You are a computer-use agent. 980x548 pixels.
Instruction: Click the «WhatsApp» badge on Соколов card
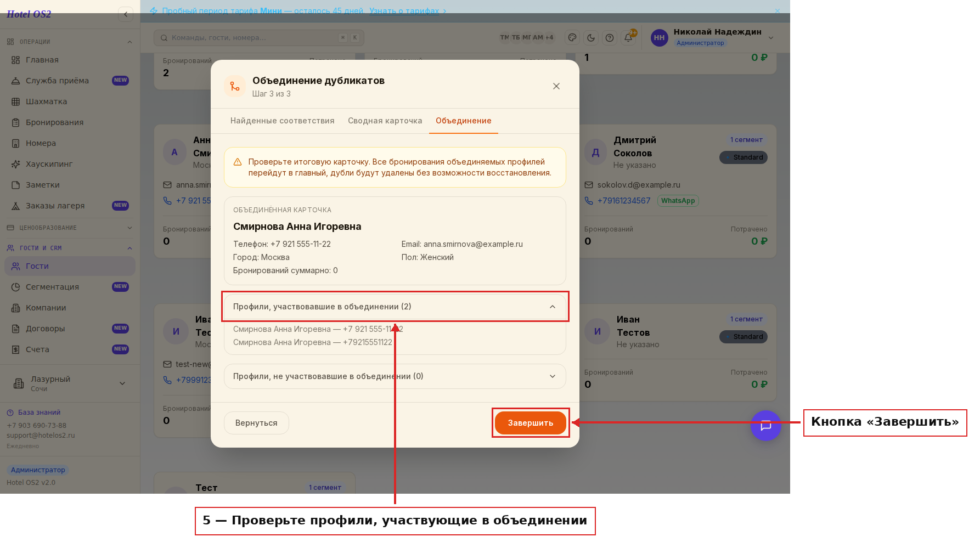pos(678,201)
